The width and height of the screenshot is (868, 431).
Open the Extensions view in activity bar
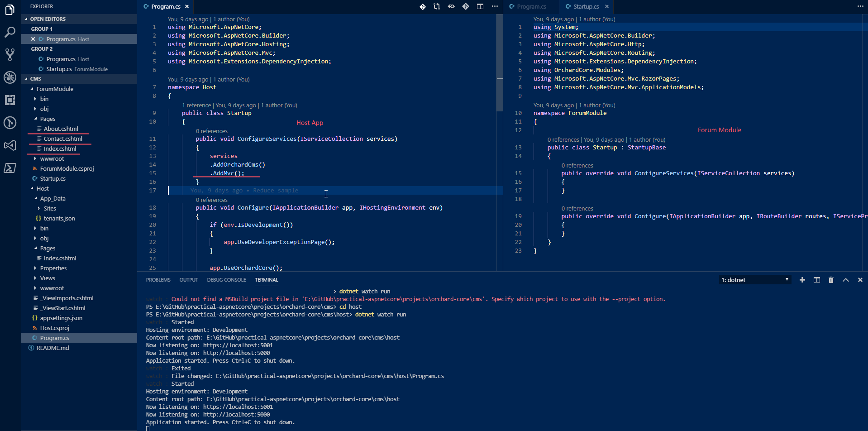[x=10, y=100]
